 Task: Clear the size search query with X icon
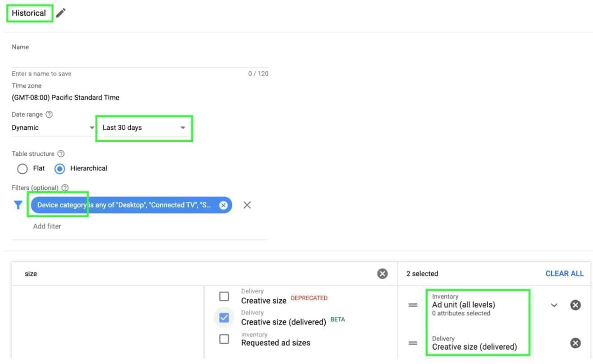tap(382, 274)
